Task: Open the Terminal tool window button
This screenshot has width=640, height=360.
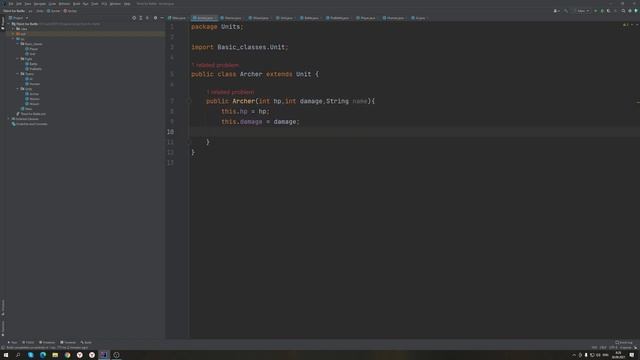Action: tap(68, 342)
